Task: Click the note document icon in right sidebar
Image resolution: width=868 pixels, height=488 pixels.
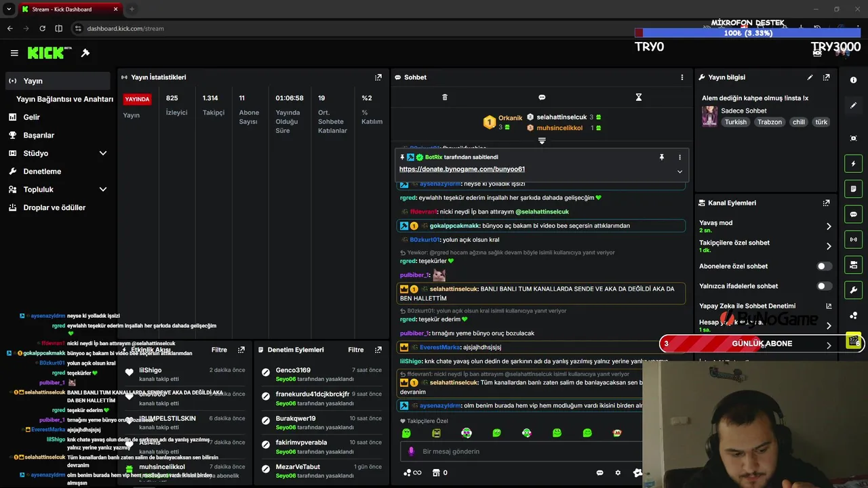Action: (854, 188)
